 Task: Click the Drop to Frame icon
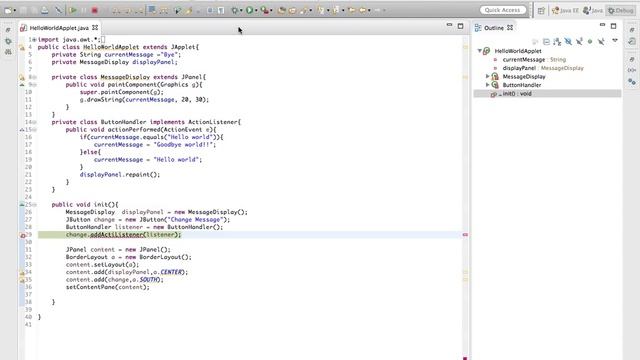[x=152, y=10]
